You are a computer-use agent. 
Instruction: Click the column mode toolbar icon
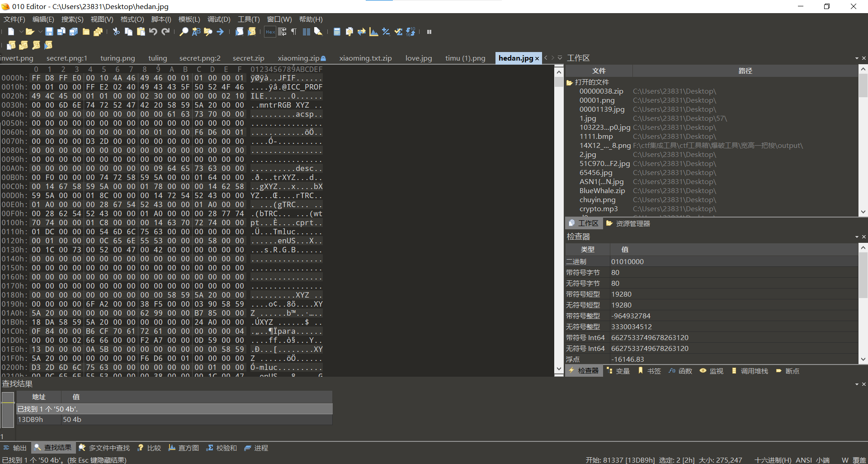(x=307, y=32)
